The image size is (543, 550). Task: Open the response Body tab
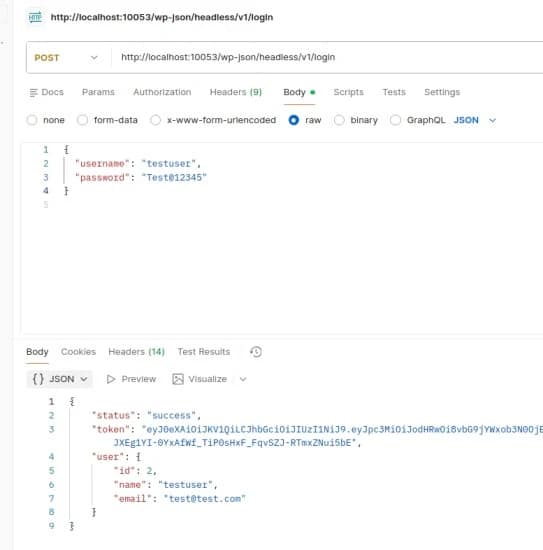point(37,352)
